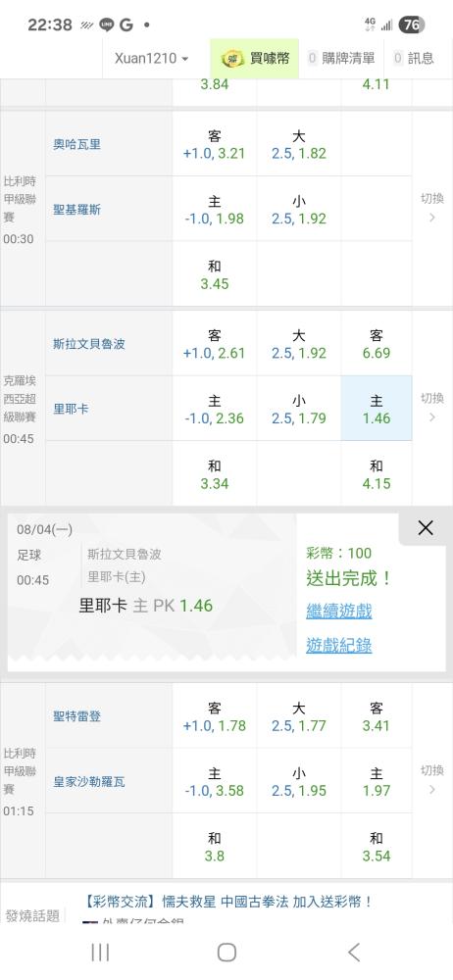
Task: Close the bet confirmation slip
Action: click(x=426, y=528)
